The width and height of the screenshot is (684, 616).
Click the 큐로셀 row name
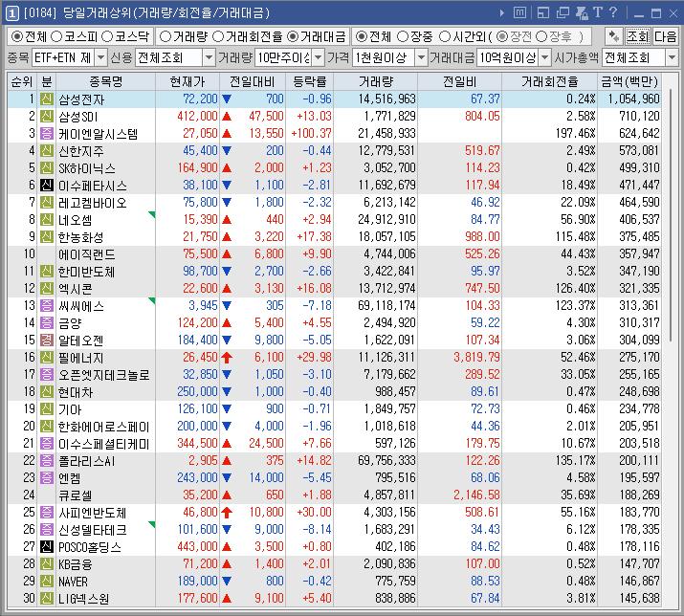click(76, 495)
